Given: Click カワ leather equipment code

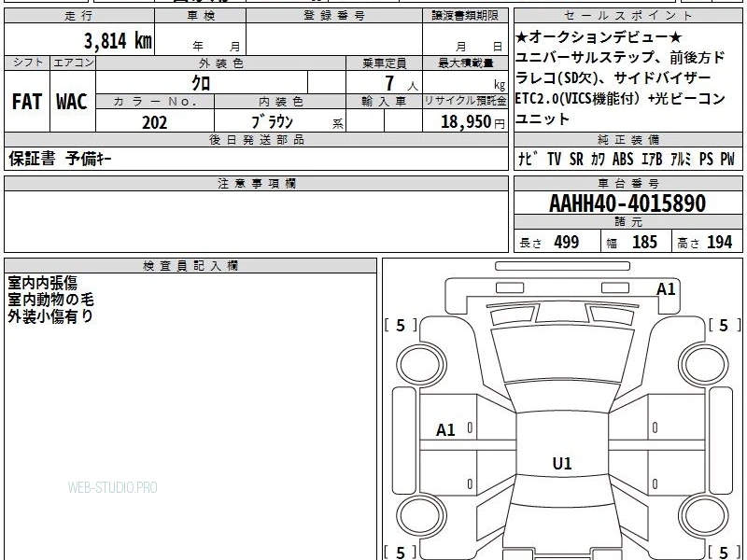Looking at the screenshot, I should click(598, 159).
